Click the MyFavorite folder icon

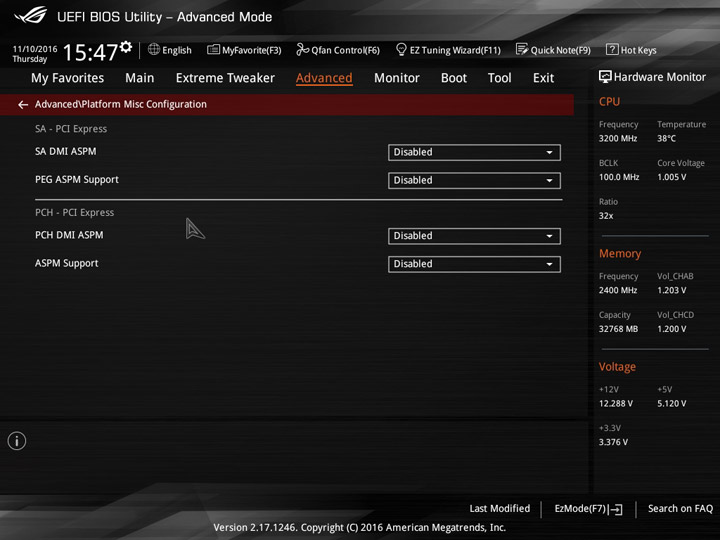coord(213,49)
